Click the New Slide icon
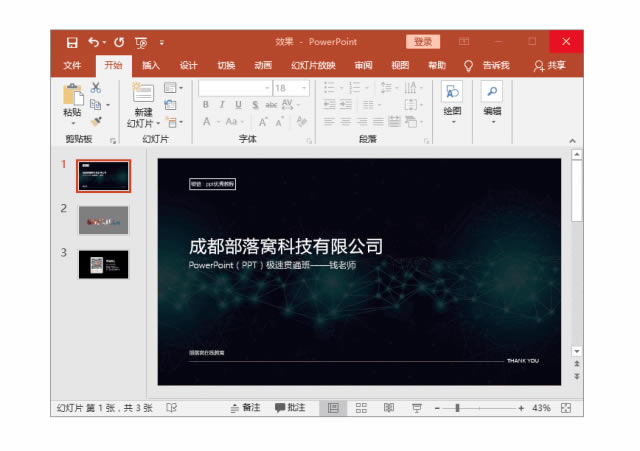The width and height of the screenshot is (640, 451). click(x=143, y=96)
